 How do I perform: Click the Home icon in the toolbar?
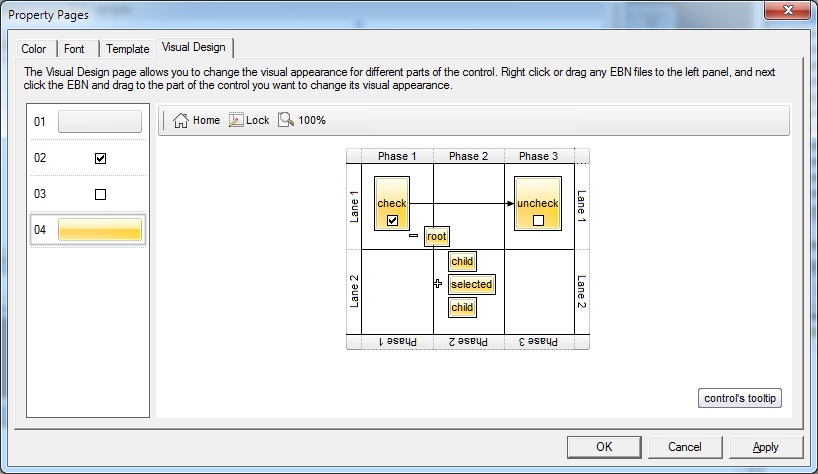point(181,120)
